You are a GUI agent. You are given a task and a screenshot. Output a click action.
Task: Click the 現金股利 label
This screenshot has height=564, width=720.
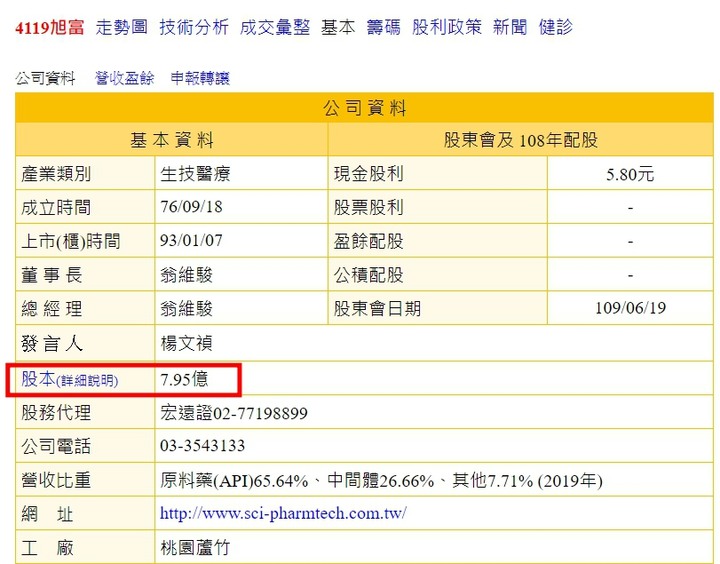click(x=369, y=174)
